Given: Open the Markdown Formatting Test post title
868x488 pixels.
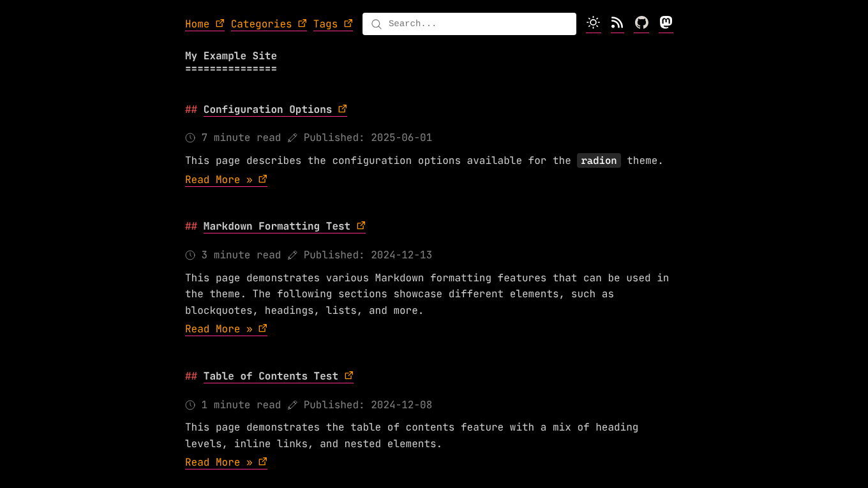Looking at the screenshot, I should click(276, 226).
